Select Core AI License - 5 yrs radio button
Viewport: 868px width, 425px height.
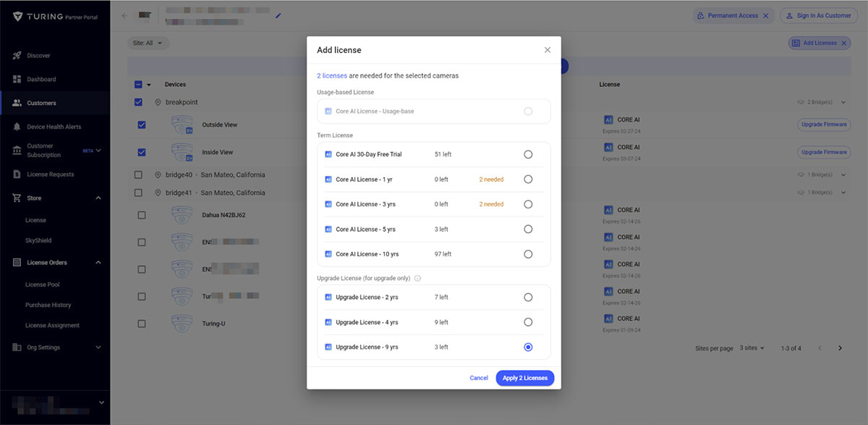pos(528,230)
